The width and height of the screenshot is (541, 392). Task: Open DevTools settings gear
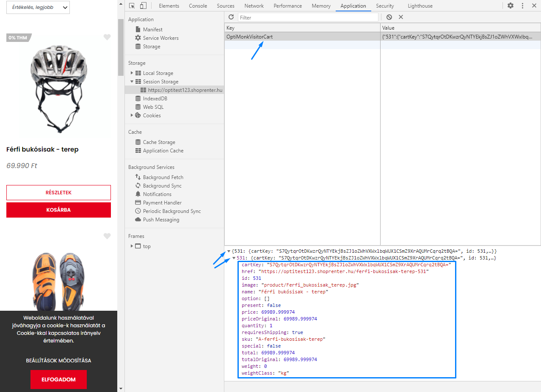511,6
